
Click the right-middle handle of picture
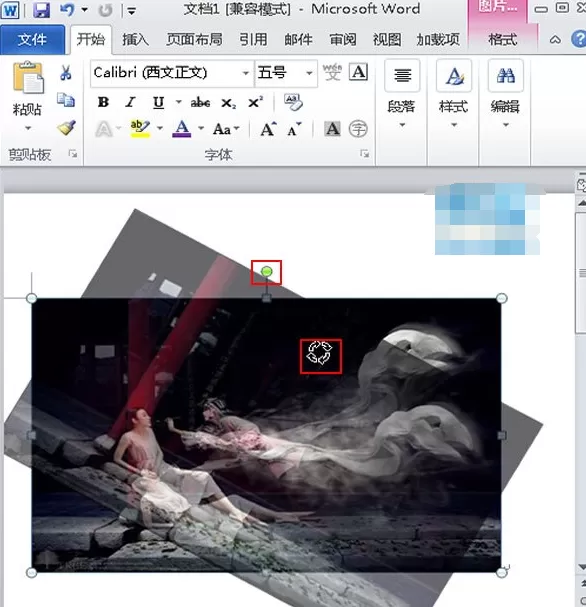502,436
